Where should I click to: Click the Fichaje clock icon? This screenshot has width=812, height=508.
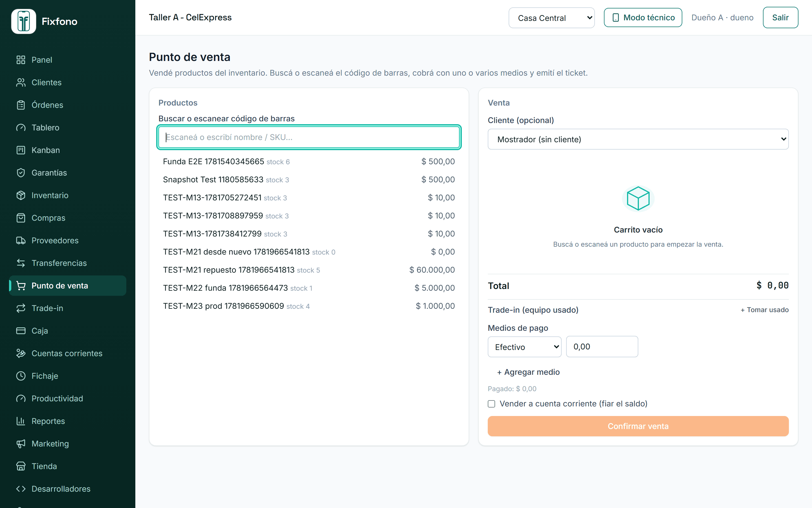click(21, 376)
